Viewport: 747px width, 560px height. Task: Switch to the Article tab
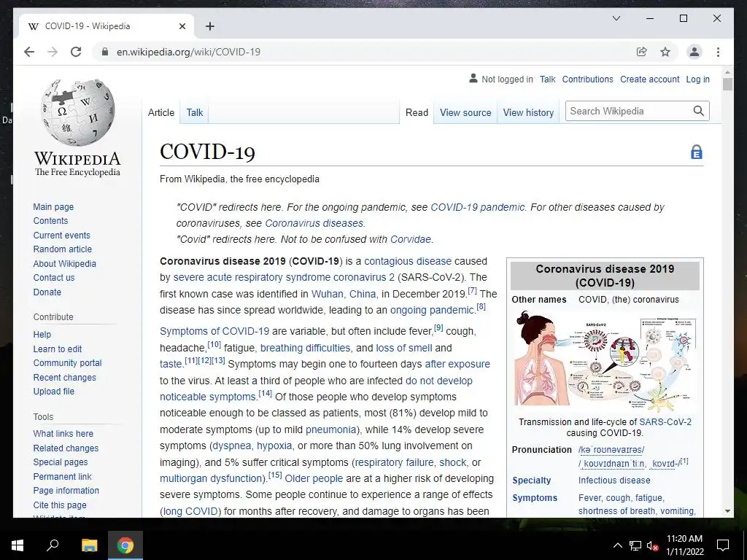pos(161,112)
